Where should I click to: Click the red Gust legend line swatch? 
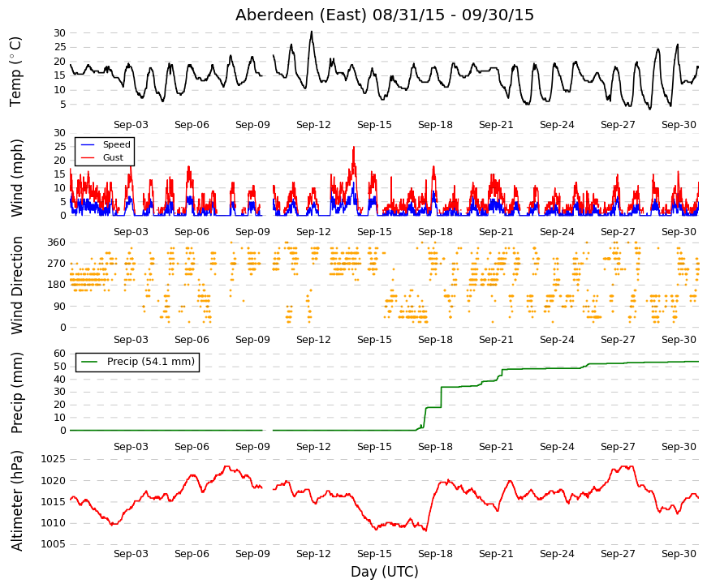pos(88,157)
